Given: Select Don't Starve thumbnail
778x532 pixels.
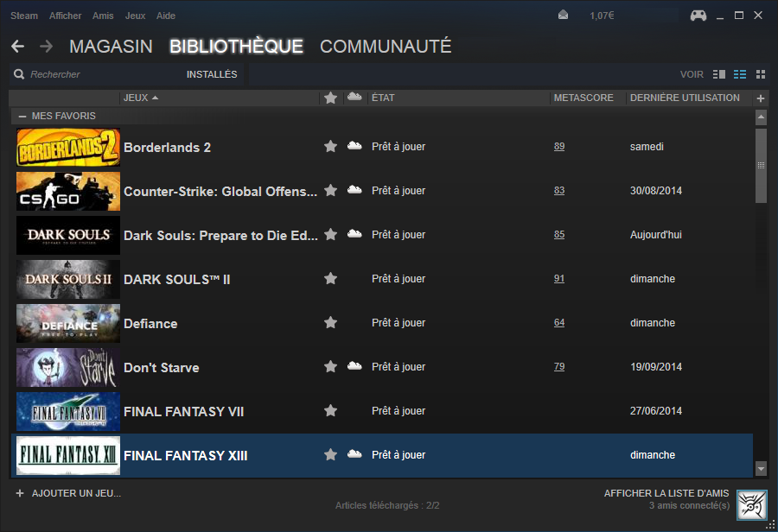Looking at the screenshot, I should pyautogui.click(x=68, y=367).
